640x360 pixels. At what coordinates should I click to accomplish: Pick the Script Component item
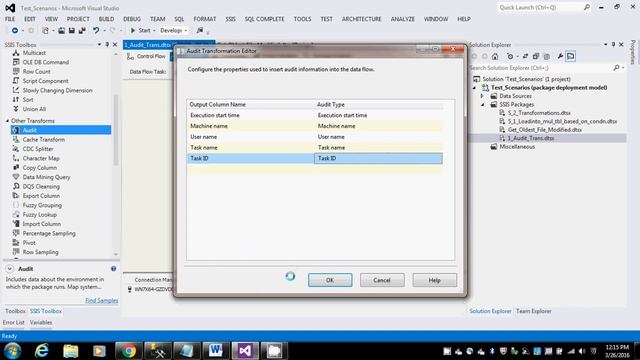click(45, 81)
